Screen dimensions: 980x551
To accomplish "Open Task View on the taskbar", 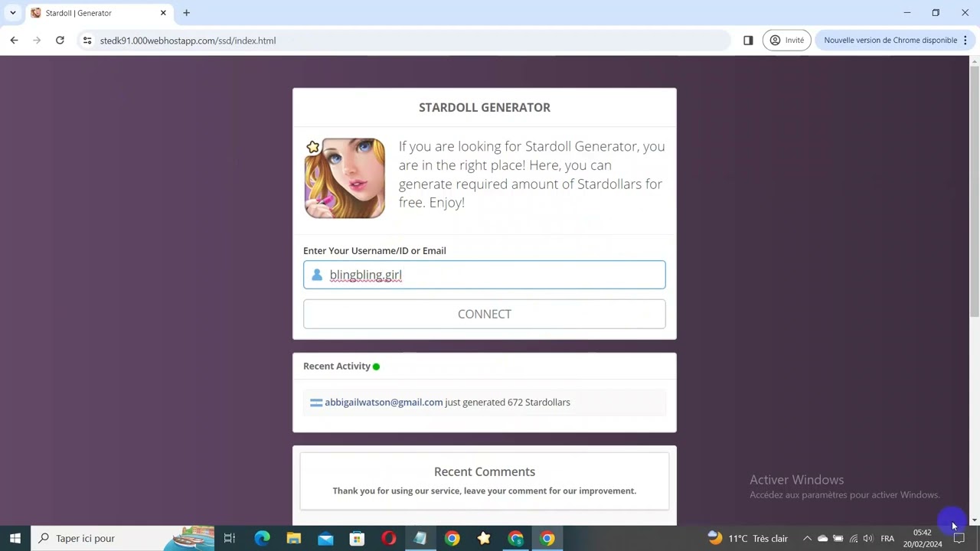I will coord(229,539).
